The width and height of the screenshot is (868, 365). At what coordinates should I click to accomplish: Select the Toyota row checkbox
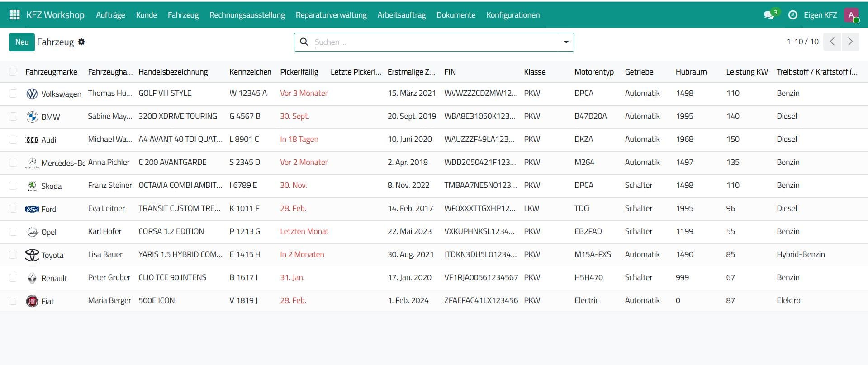click(13, 255)
